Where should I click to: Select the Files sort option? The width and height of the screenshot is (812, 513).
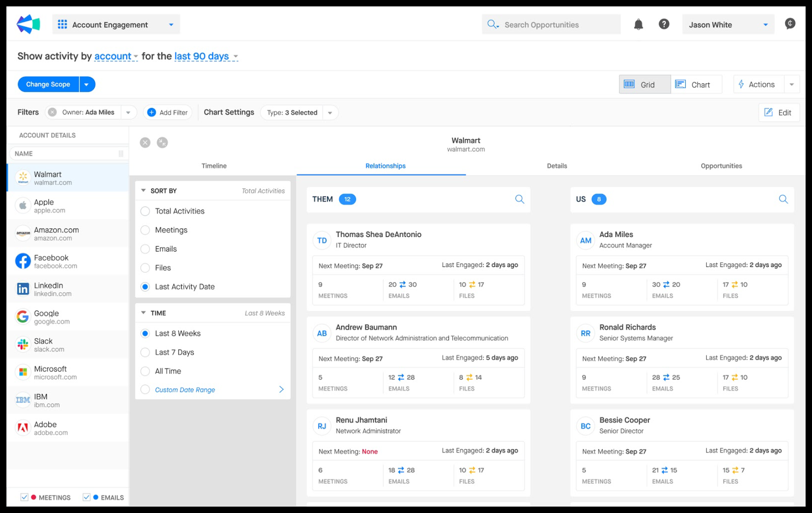(145, 268)
